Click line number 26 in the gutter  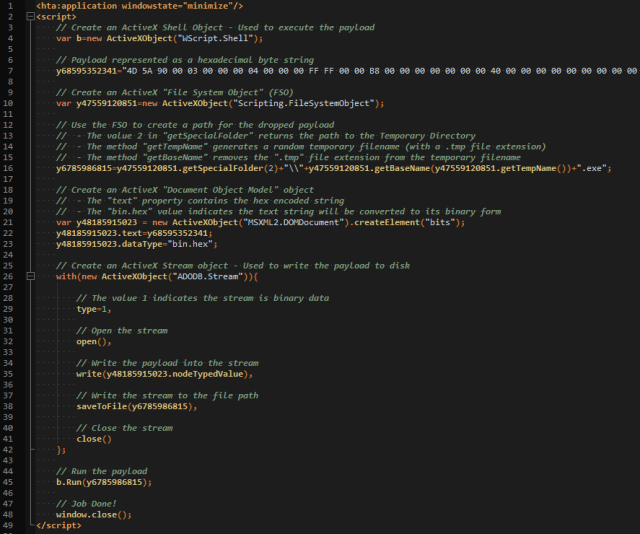[x=8, y=276]
